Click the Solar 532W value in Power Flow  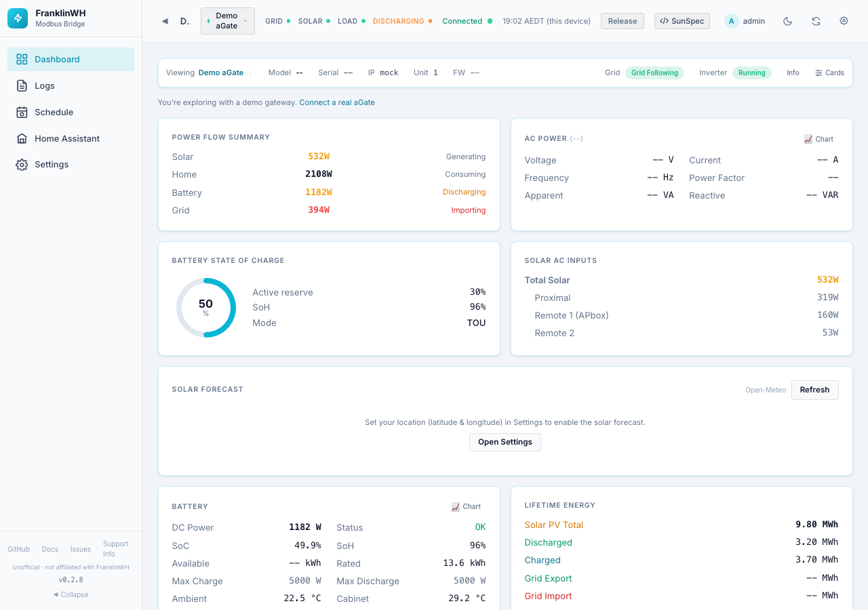click(319, 157)
